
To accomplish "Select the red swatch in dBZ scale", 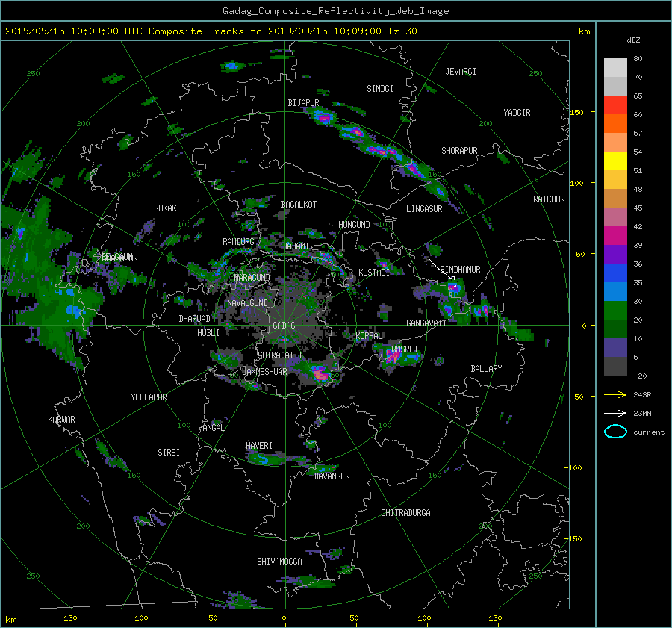I will tap(615, 105).
